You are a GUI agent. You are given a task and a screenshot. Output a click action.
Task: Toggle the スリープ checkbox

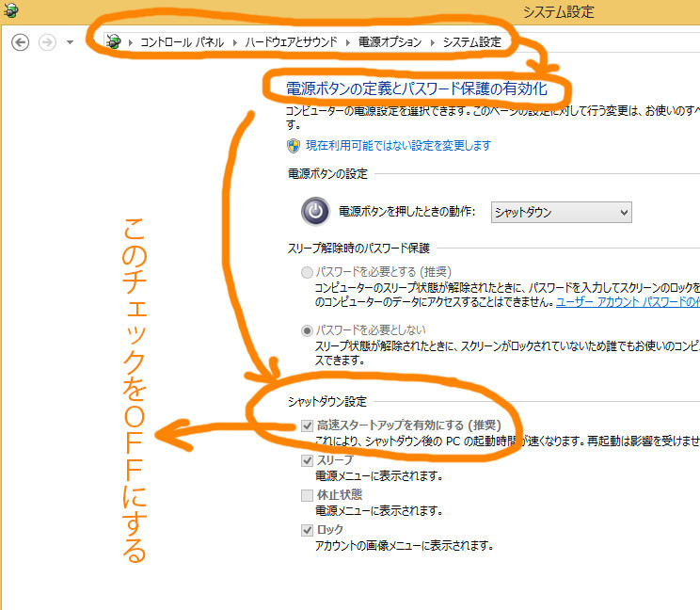(307, 460)
